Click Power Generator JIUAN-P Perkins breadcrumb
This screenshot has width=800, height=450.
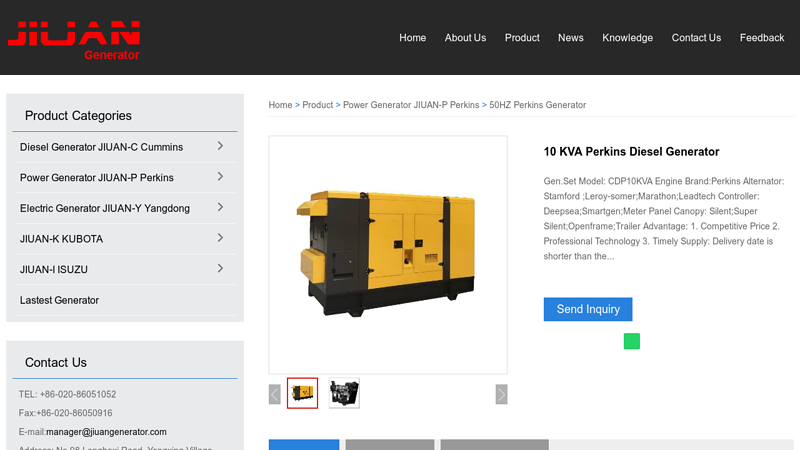tap(411, 105)
